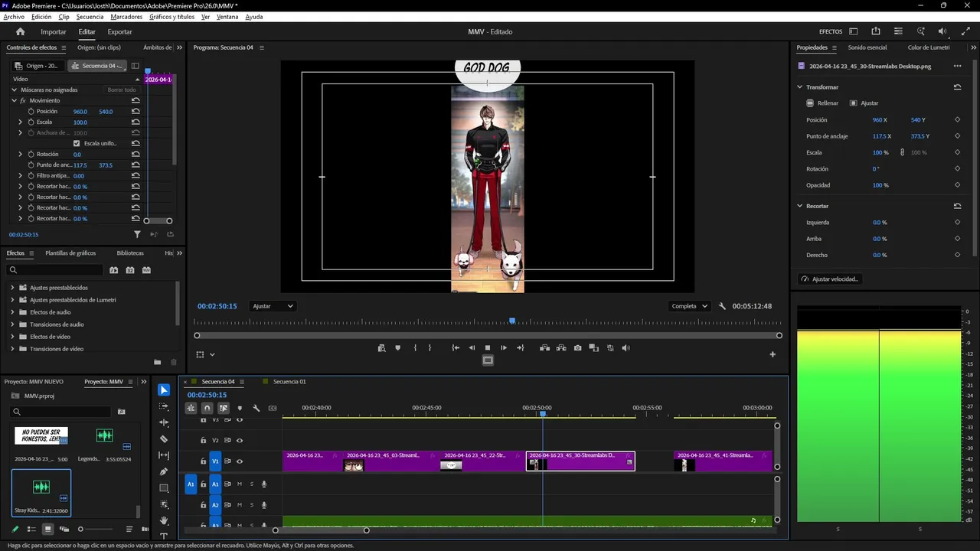Viewport: 980px width, 551px height.
Task: Toggle lock on V1 track
Action: 203,461
